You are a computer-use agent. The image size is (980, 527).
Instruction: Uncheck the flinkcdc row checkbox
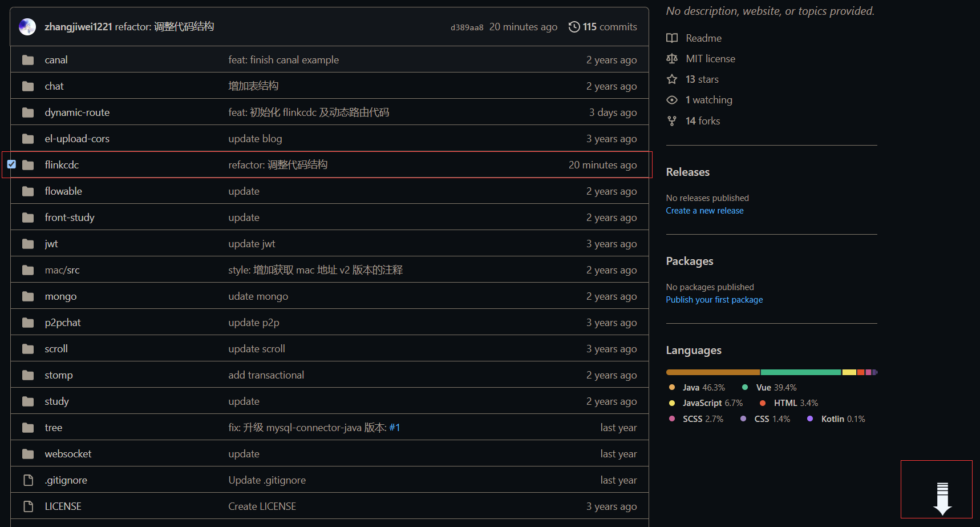[11, 164]
